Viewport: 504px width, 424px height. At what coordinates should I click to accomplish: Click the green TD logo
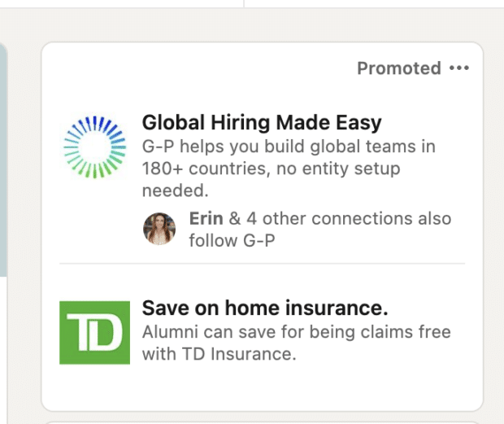(x=95, y=332)
